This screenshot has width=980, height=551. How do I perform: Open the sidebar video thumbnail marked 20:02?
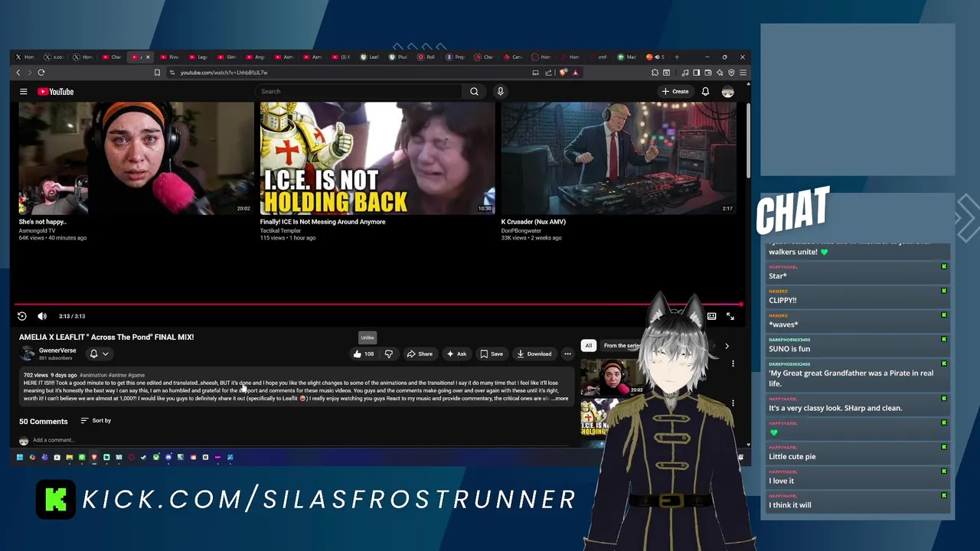tap(611, 378)
